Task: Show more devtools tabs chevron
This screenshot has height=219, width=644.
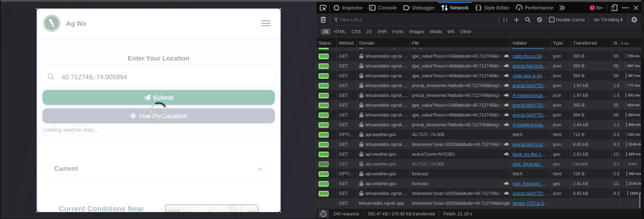Action: [562, 8]
